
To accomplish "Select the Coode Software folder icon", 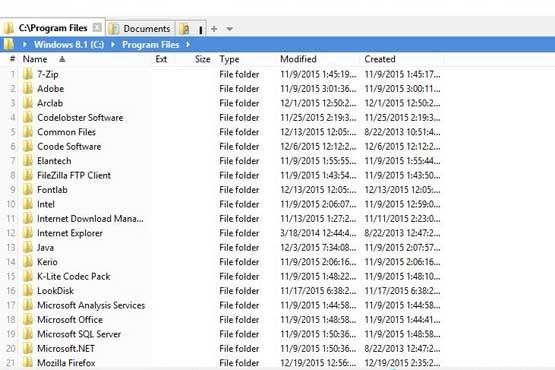I will (x=28, y=146).
